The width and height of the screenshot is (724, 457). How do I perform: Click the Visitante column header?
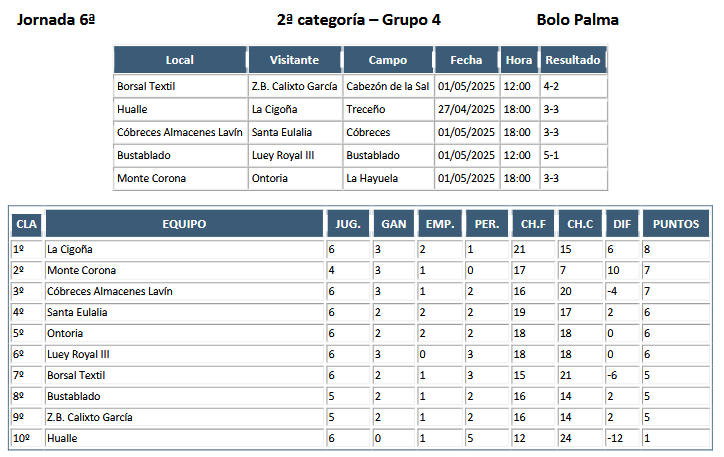(x=295, y=60)
